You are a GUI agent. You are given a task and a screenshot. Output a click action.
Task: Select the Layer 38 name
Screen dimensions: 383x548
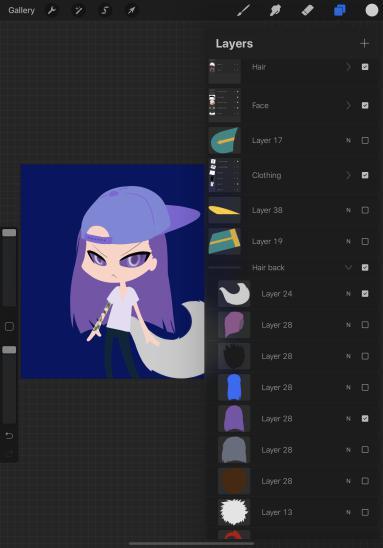click(x=267, y=210)
